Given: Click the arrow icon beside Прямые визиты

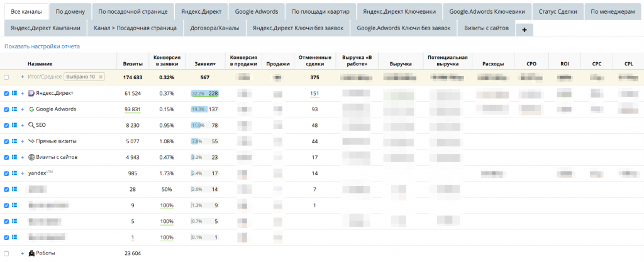Looking at the screenshot, I should tap(31, 141).
